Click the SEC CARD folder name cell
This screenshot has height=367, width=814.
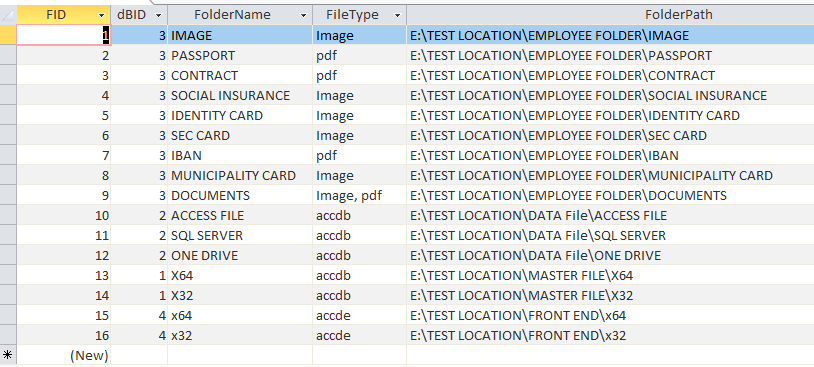click(x=240, y=135)
